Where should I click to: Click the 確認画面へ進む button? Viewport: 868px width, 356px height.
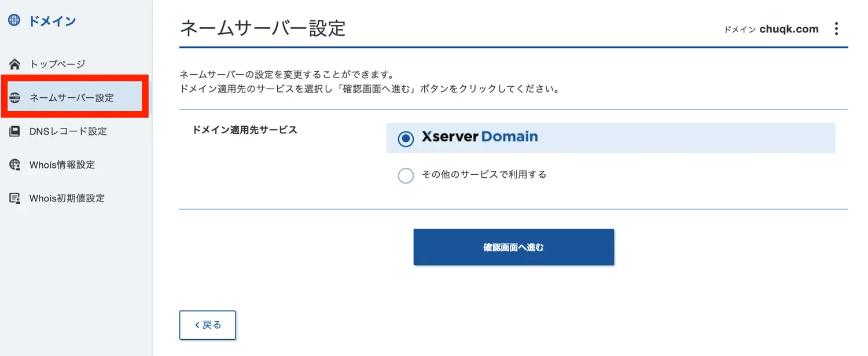pyautogui.click(x=513, y=247)
